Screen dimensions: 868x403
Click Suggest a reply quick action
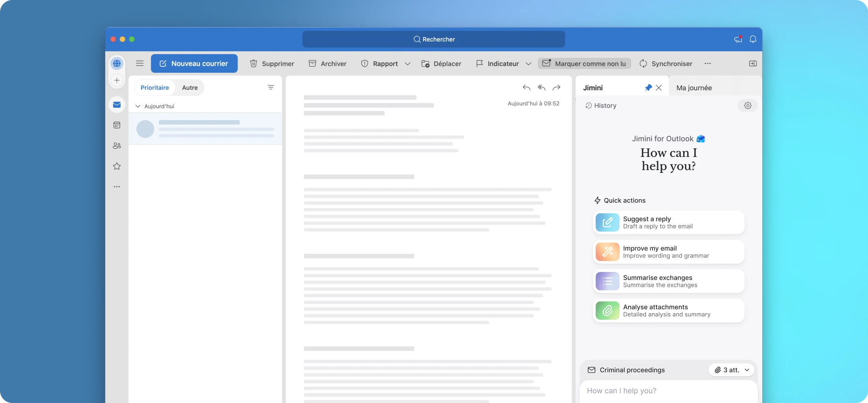[x=669, y=222]
